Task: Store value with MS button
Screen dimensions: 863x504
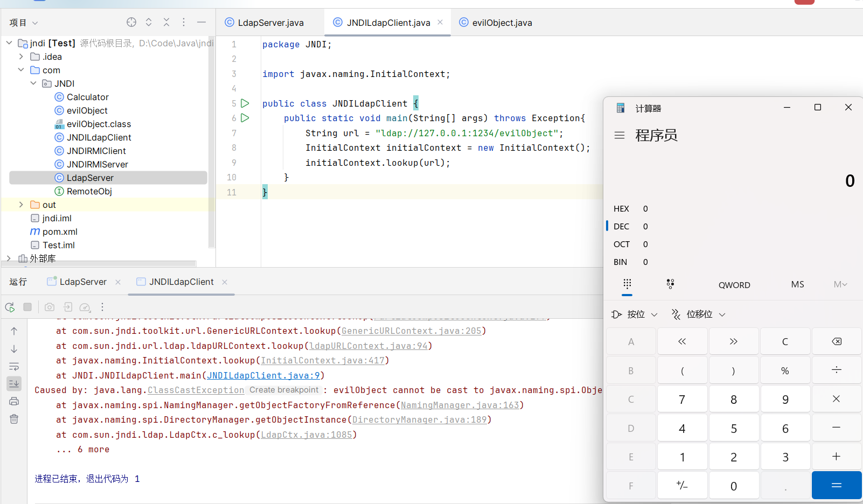Action: click(x=798, y=284)
